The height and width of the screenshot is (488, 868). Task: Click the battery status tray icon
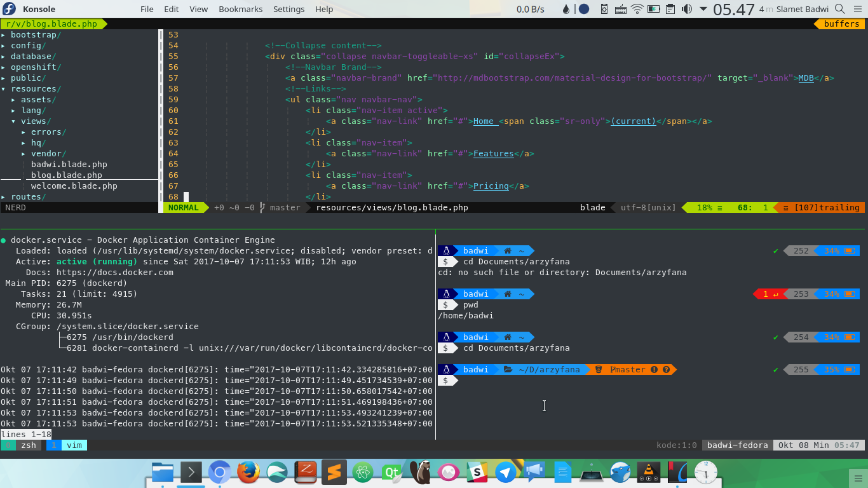point(653,9)
